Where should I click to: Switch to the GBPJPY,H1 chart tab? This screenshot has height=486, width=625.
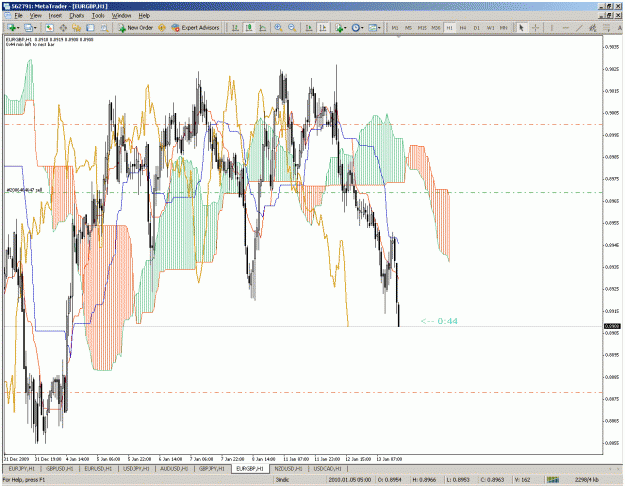tap(212, 468)
